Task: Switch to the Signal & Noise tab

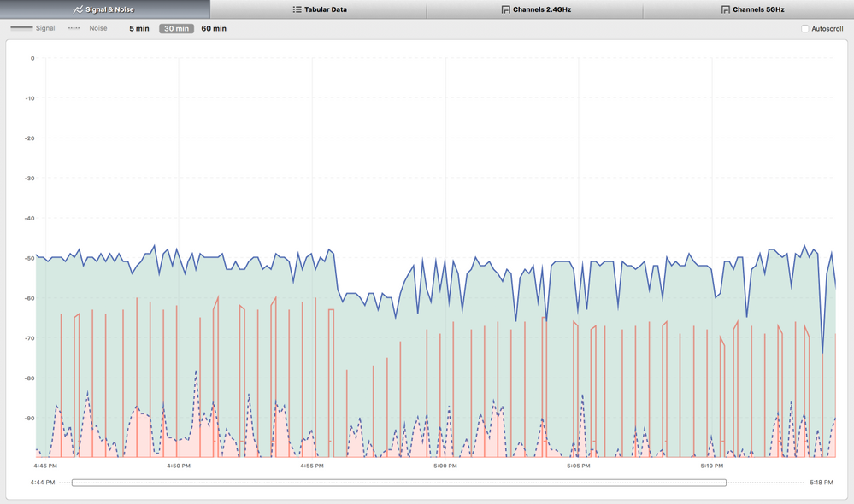Action: point(104,9)
